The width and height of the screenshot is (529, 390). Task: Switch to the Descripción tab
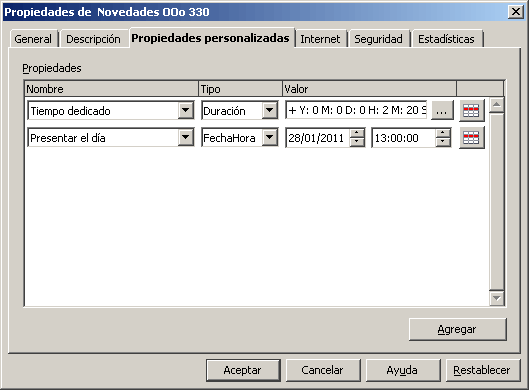pos(93,39)
